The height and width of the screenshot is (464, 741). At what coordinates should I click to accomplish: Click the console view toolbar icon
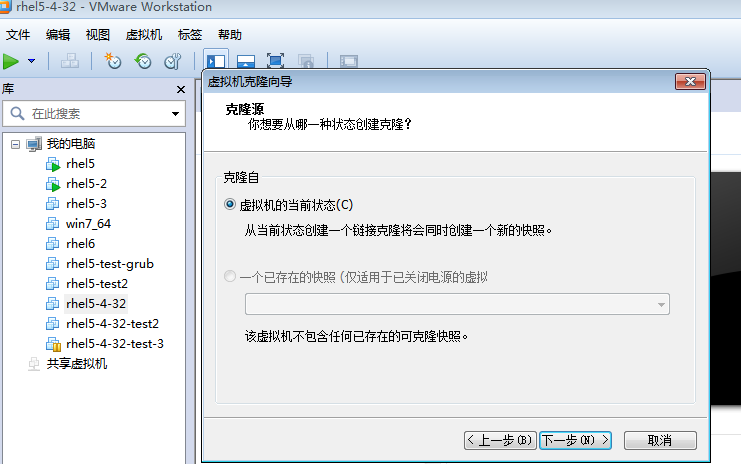click(x=349, y=61)
